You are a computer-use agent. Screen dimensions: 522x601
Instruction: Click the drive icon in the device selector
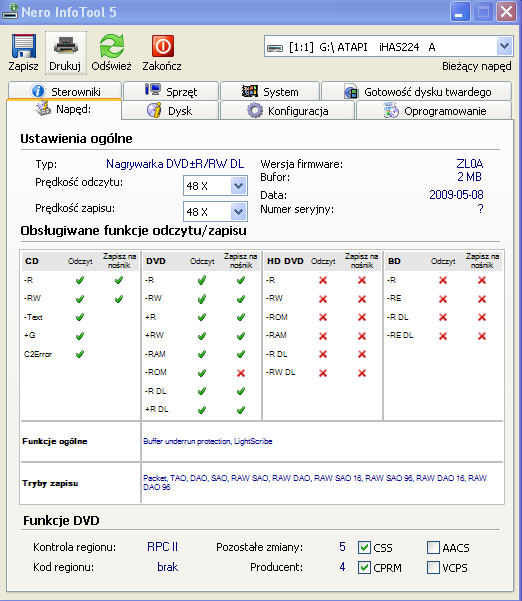(274, 48)
